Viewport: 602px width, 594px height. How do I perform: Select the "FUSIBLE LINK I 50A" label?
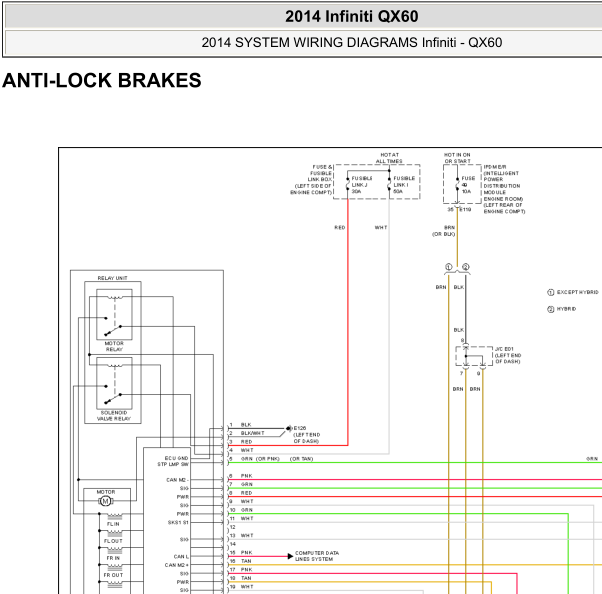click(x=404, y=185)
